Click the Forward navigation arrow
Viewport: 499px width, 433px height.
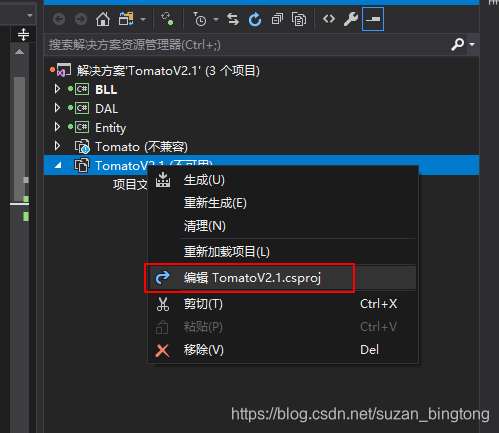81,19
